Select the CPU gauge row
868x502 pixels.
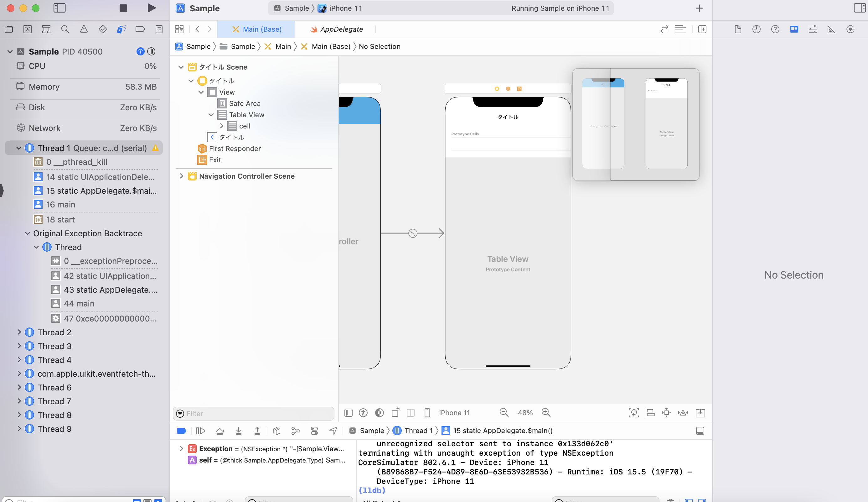(86, 66)
